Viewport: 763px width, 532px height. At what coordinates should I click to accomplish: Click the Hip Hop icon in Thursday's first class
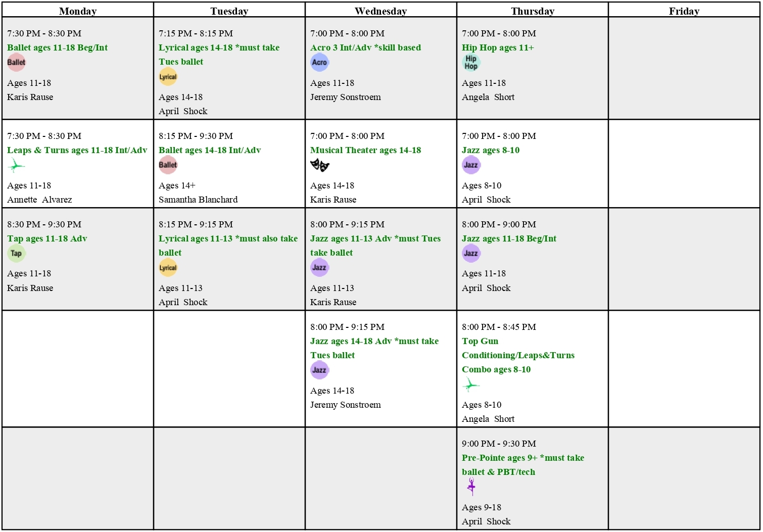[471, 62]
